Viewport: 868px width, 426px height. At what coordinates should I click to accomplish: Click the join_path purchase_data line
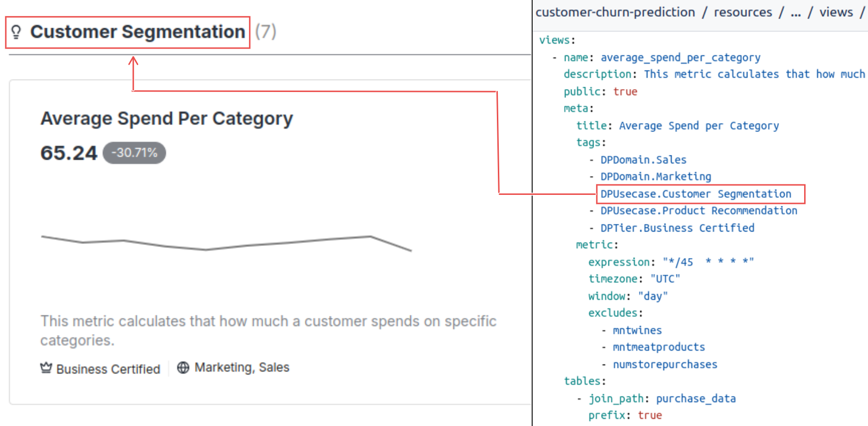[x=662, y=398]
